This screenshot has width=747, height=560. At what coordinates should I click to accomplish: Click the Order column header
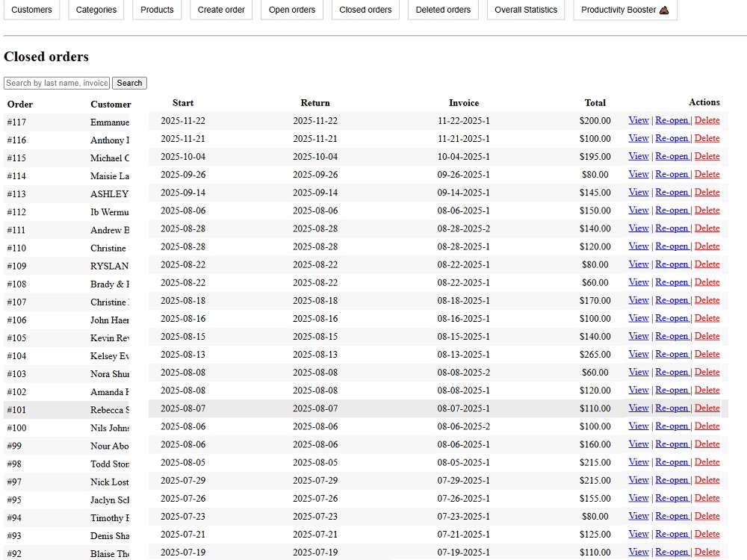20,105
